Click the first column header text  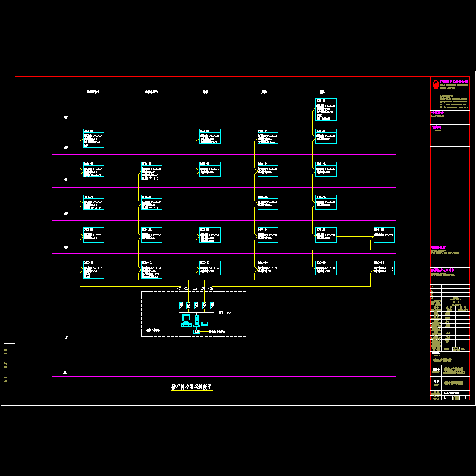93,92
